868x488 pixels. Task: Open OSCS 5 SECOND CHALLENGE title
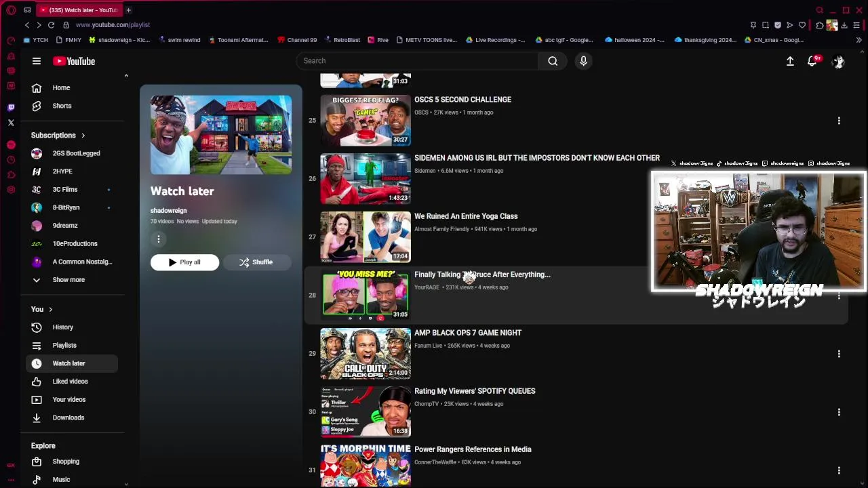pos(462,100)
